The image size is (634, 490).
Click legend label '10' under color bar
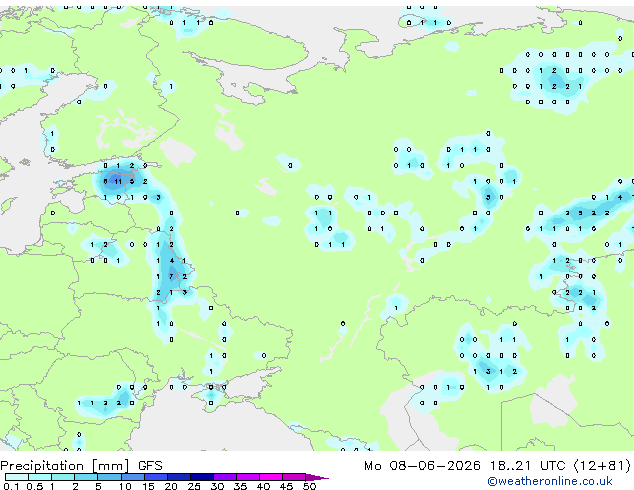coord(125,486)
